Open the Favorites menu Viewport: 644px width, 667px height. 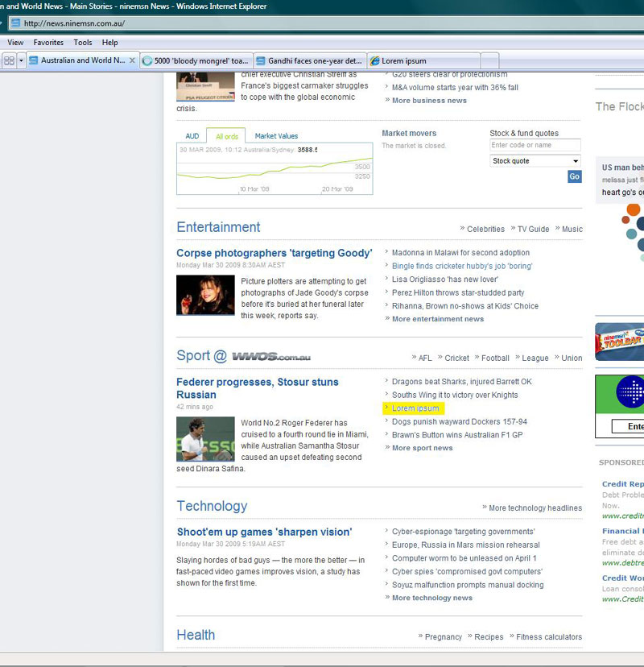[x=48, y=43]
